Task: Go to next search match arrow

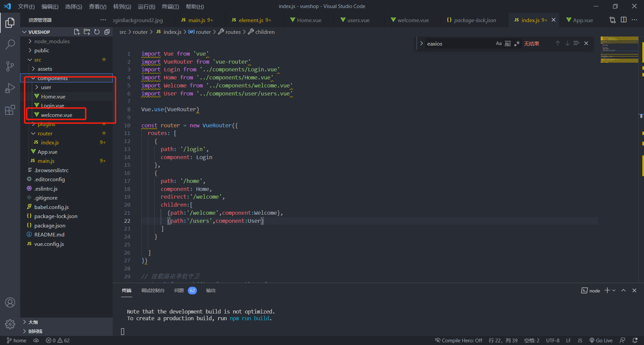Action: [x=567, y=44]
